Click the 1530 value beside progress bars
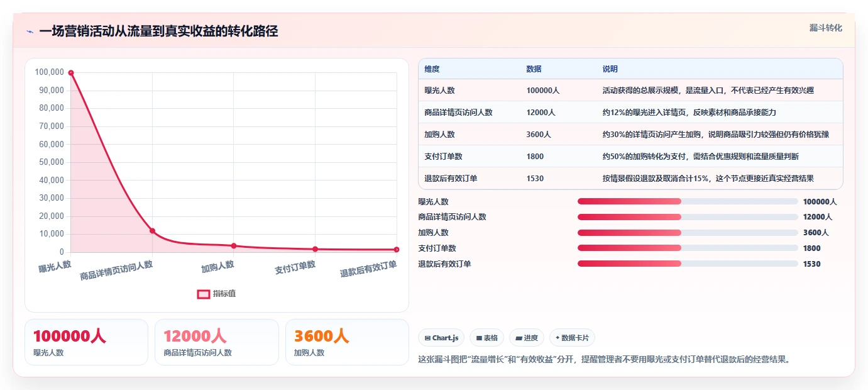Viewport: 868px width, 390px height. [x=811, y=264]
